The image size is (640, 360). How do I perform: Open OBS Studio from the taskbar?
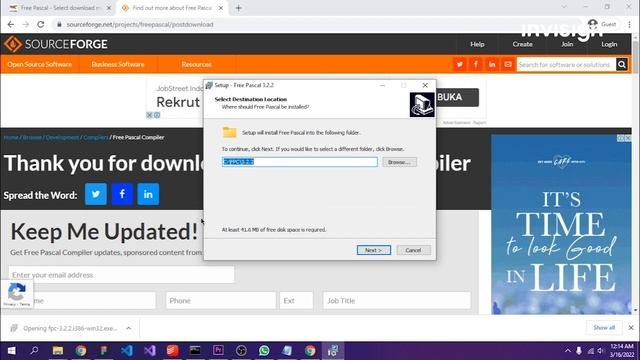point(241,351)
